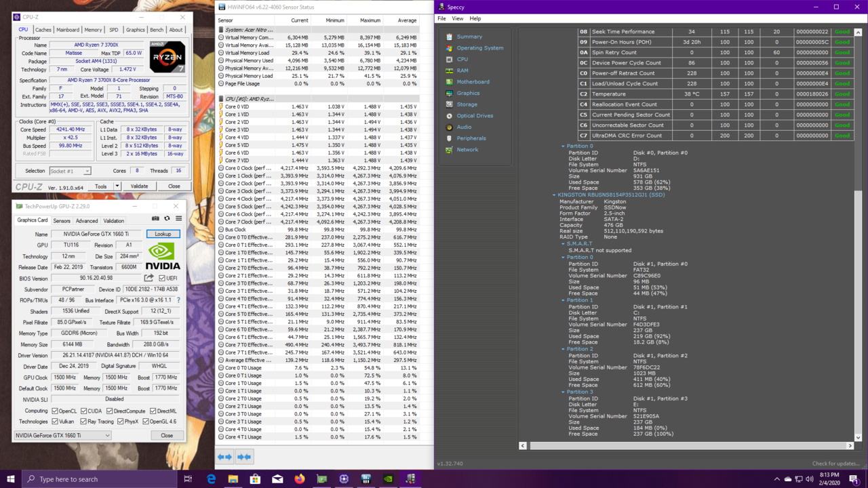Open Mail app from the taskbar
Viewport: 868px width, 488px height.
coord(277,479)
